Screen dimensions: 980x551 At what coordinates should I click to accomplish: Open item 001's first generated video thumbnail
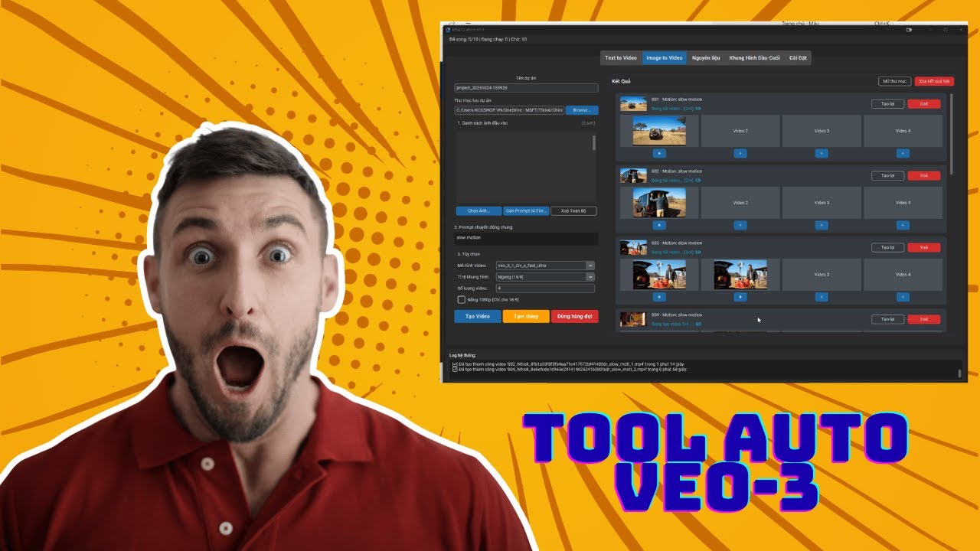point(659,131)
